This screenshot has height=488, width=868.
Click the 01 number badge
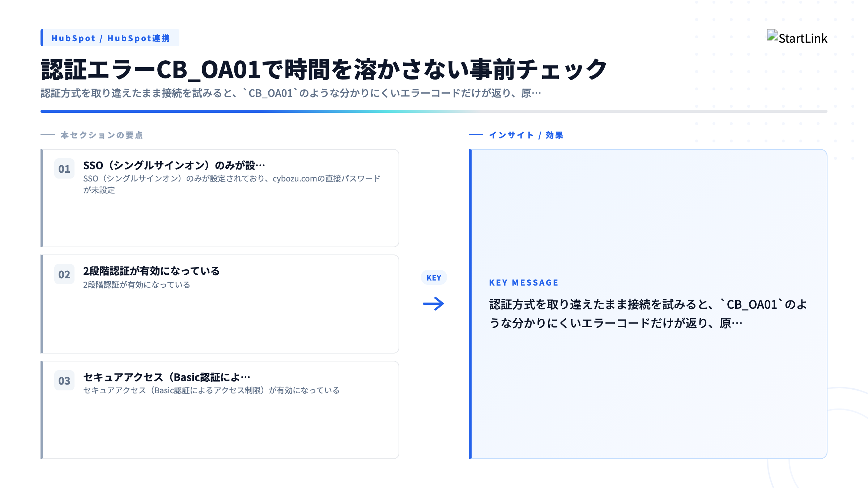tap(64, 168)
